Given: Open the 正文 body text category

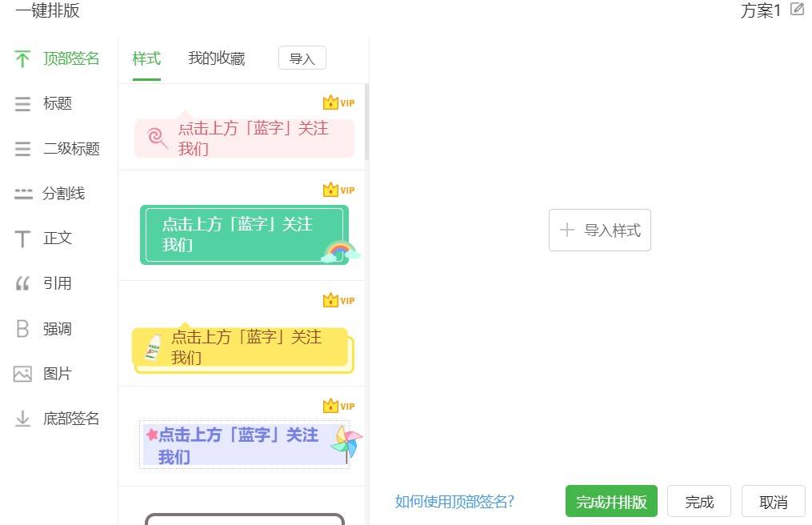Looking at the screenshot, I should tap(58, 238).
